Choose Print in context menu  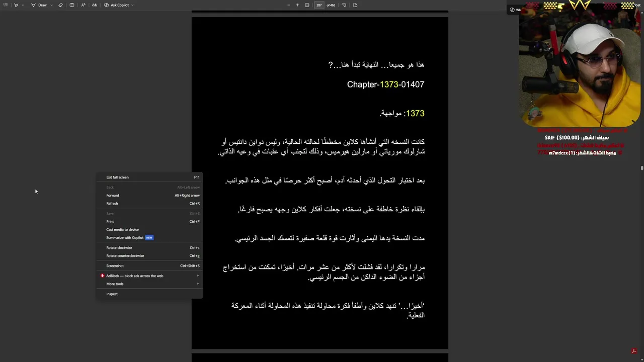pos(150,222)
